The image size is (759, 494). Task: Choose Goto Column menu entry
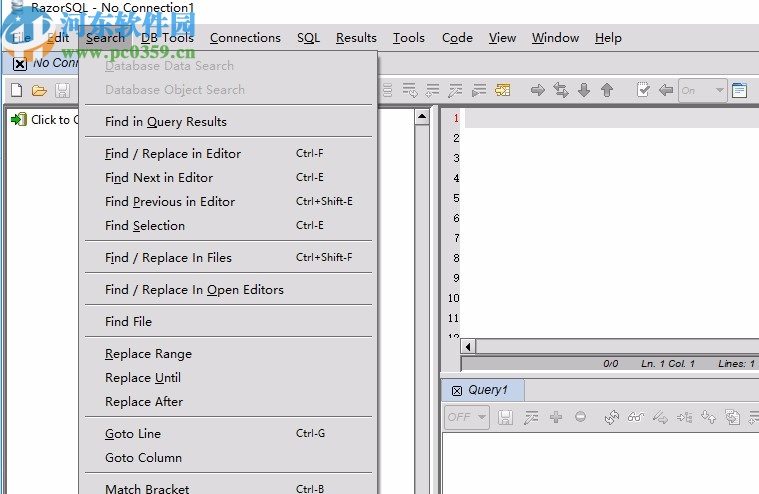pyautogui.click(x=228, y=457)
